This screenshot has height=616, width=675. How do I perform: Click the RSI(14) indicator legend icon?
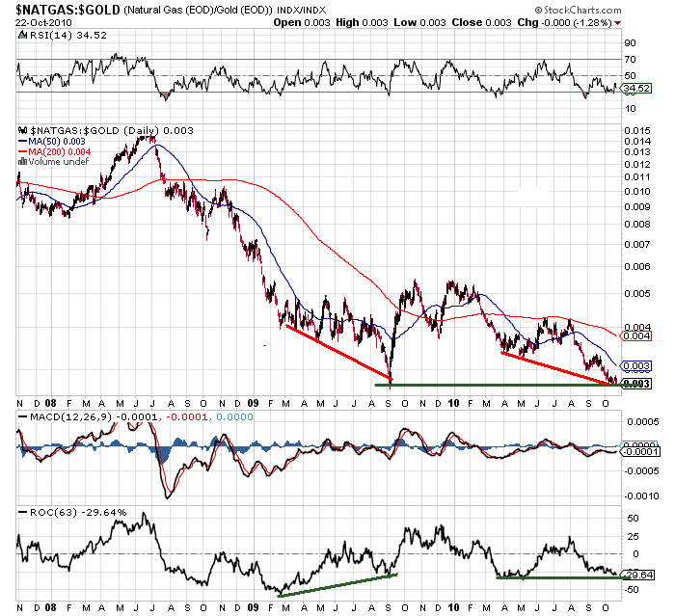click(x=21, y=35)
